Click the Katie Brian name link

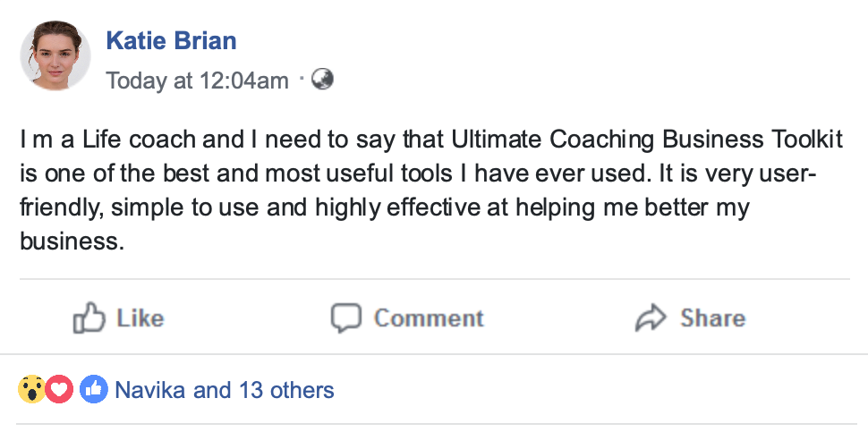click(x=171, y=40)
